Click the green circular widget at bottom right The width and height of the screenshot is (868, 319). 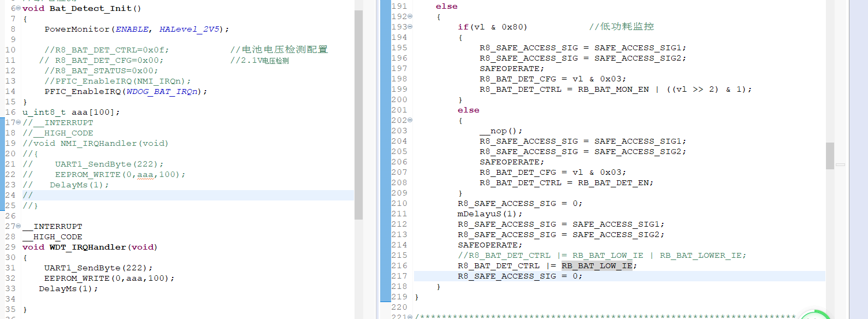tap(815, 315)
